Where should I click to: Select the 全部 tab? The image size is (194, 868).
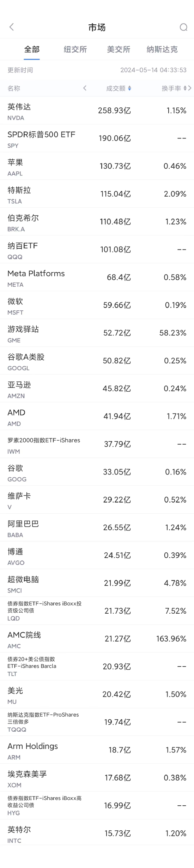point(32,49)
